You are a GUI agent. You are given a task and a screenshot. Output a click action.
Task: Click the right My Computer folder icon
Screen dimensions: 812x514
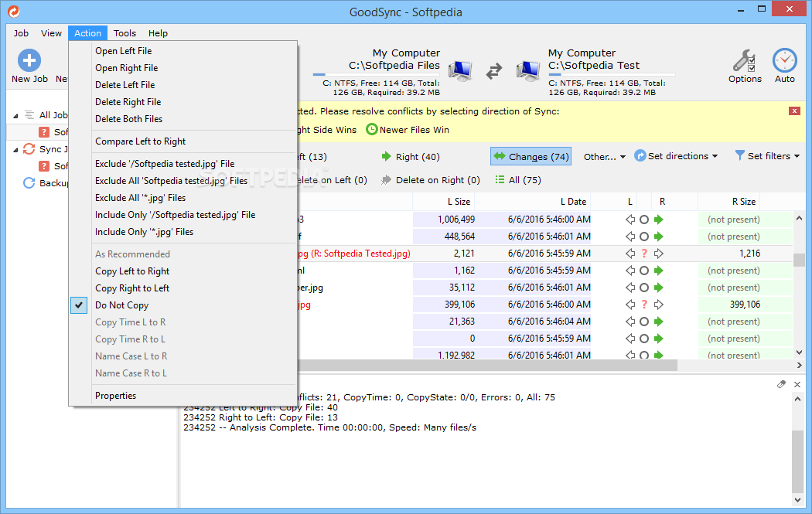coord(528,71)
